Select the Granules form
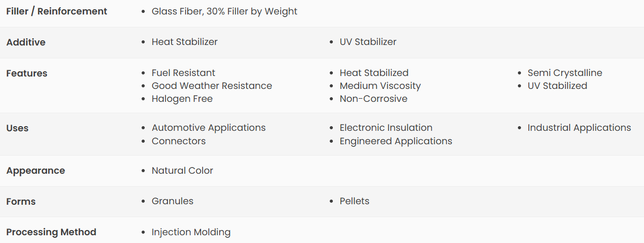Viewport: 644px width, 243px height. tap(173, 201)
